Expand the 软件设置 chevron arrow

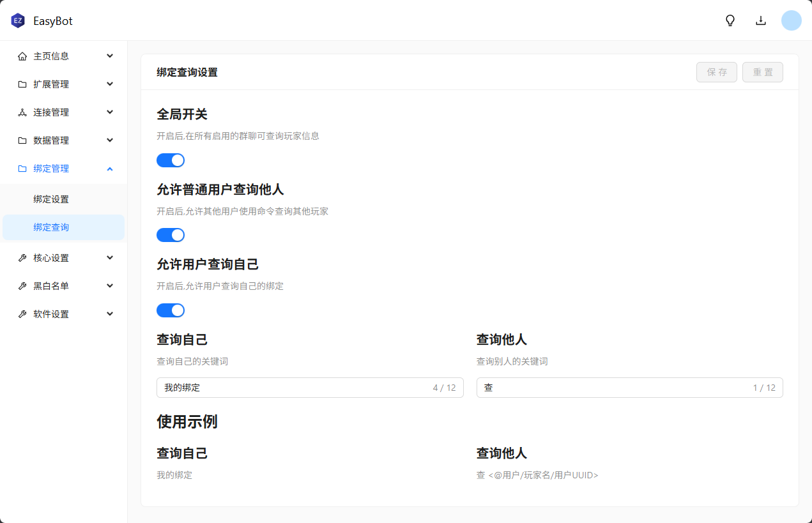coord(110,314)
